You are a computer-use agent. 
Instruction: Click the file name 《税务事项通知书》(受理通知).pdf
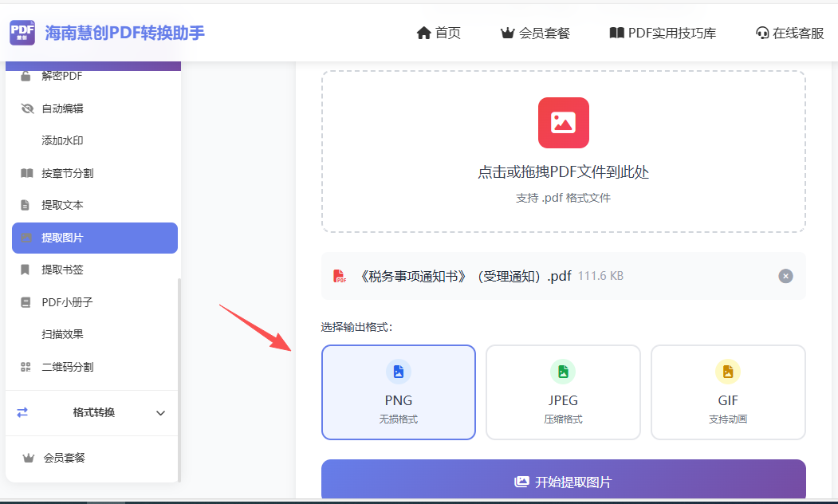click(464, 276)
